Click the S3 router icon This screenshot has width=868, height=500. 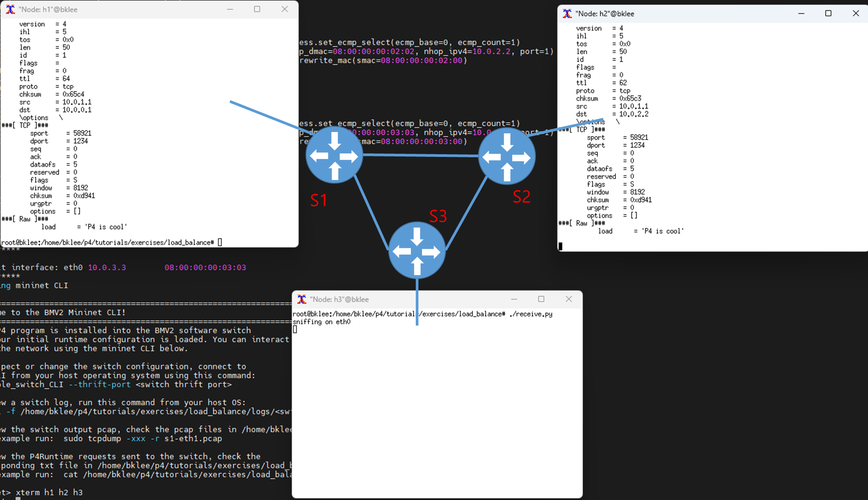point(417,251)
